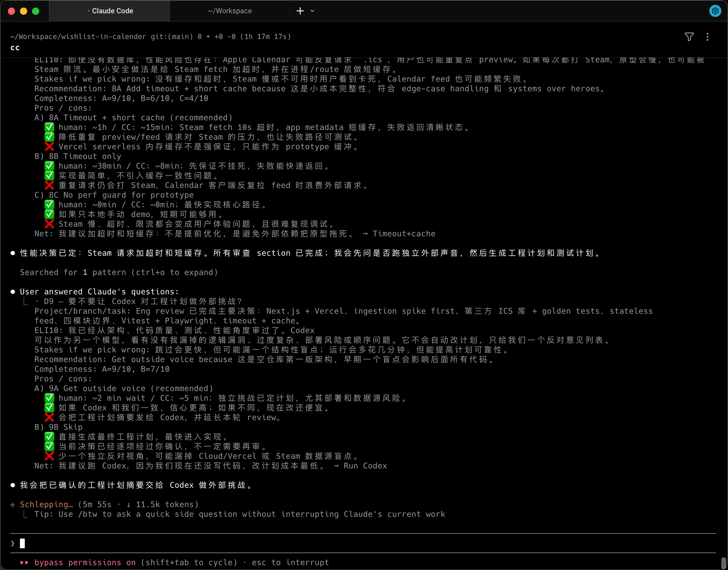This screenshot has height=570, width=728.
Task: Click the 'Completeness: A=9/10, B=7/10' line
Action: point(102,369)
